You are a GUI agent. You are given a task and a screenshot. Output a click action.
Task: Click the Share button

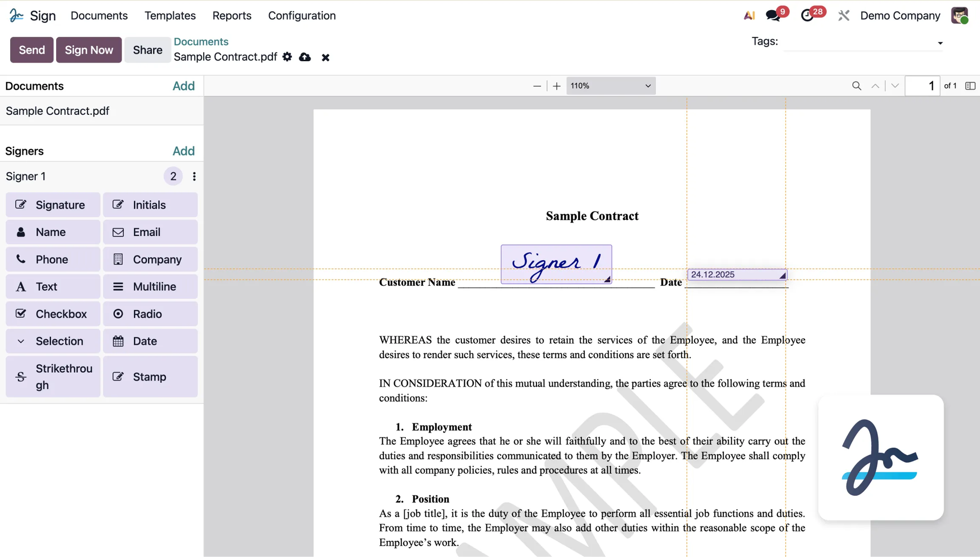tap(148, 50)
